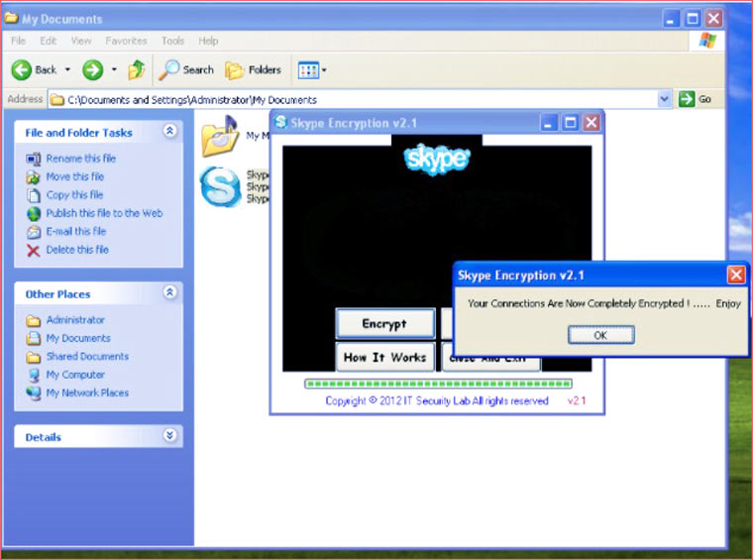The height and width of the screenshot is (560, 753).
Task: Click the Skype logo in encryption window
Action: tap(437, 159)
